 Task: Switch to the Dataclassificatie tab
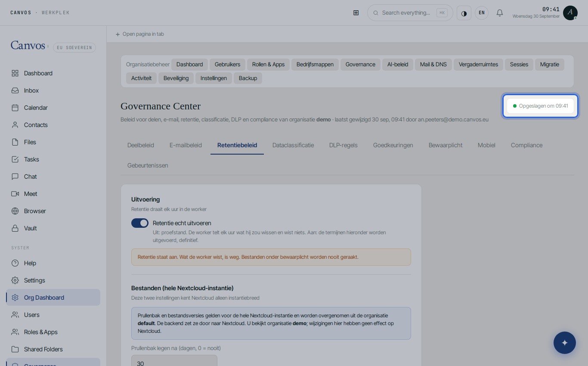tap(293, 145)
